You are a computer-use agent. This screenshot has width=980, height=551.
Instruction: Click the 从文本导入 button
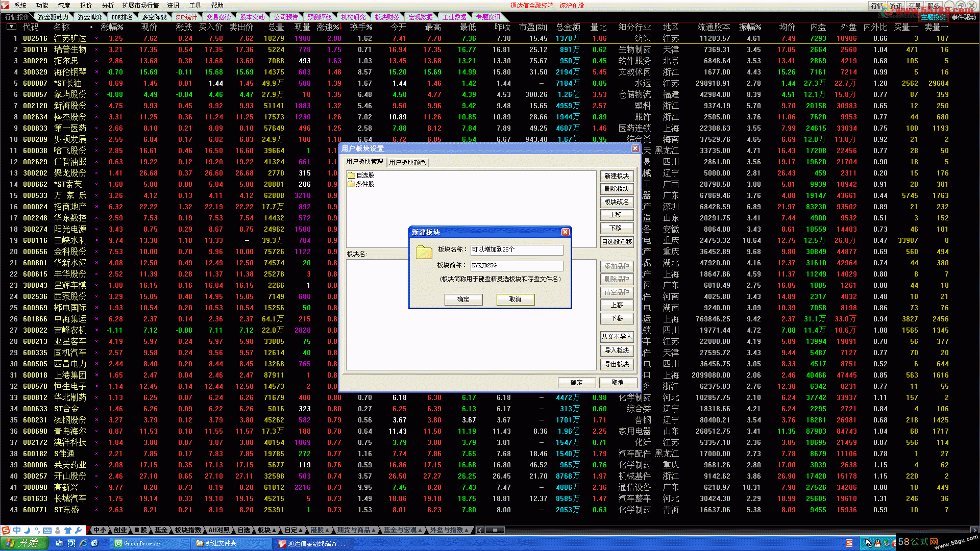617,337
